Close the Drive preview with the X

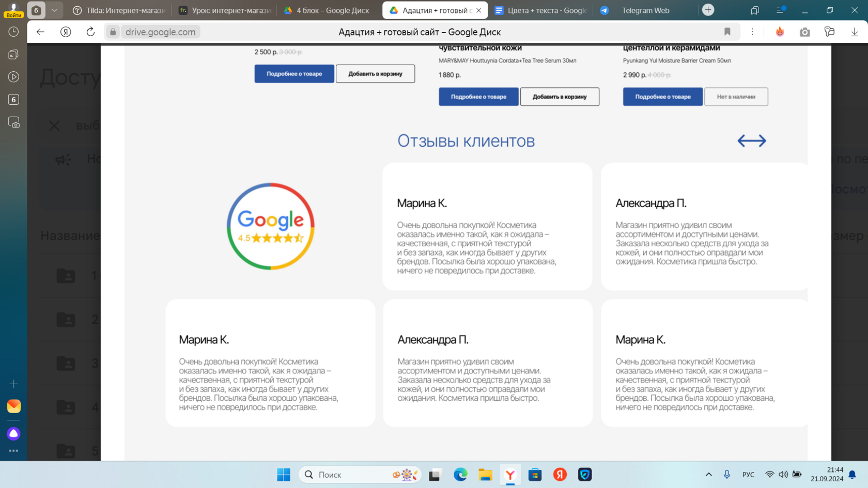click(x=54, y=125)
